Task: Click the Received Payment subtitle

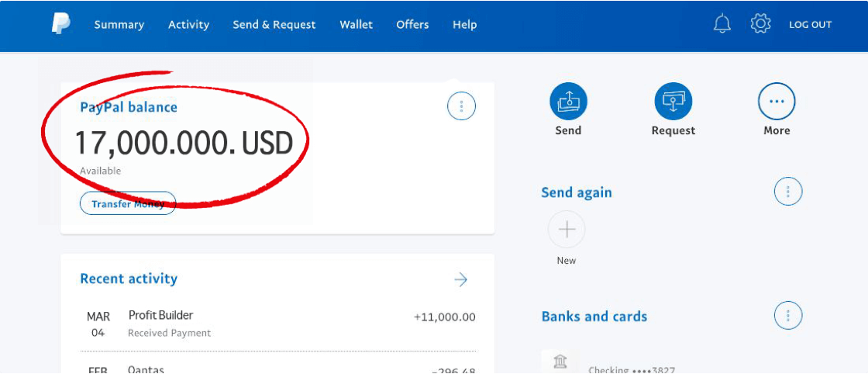Action: pyautogui.click(x=170, y=334)
